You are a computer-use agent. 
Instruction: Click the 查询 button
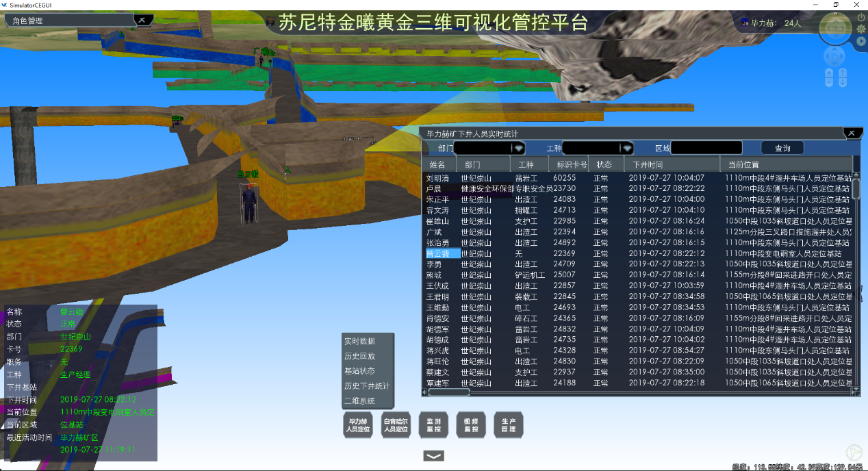coord(782,148)
